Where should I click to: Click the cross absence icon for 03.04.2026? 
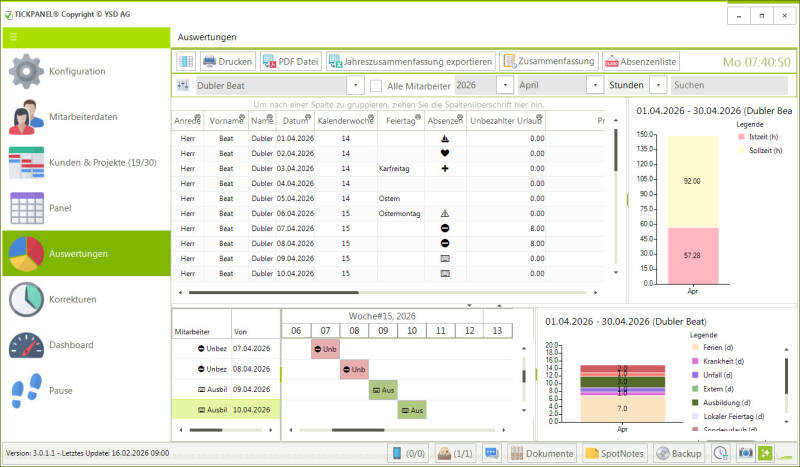click(x=445, y=168)
